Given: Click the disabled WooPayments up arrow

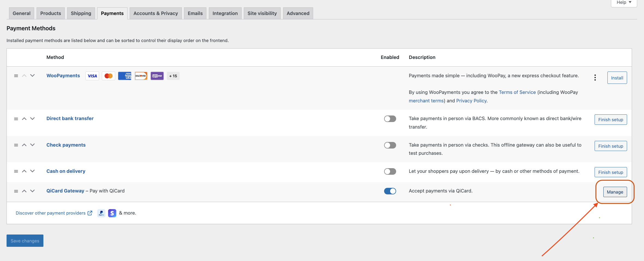Looking at the screenshot, I should pyautogui.click(x=24, y=76).
